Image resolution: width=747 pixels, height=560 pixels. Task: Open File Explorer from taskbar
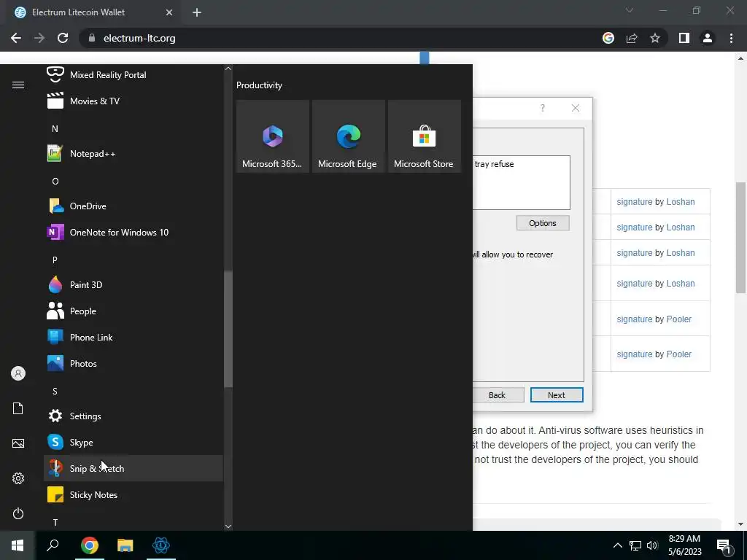pos(125,545)
